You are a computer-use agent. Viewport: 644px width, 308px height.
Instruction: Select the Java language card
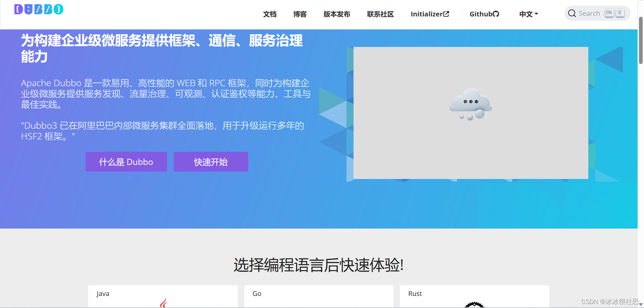pyautogui.click(x=163, y=296)
